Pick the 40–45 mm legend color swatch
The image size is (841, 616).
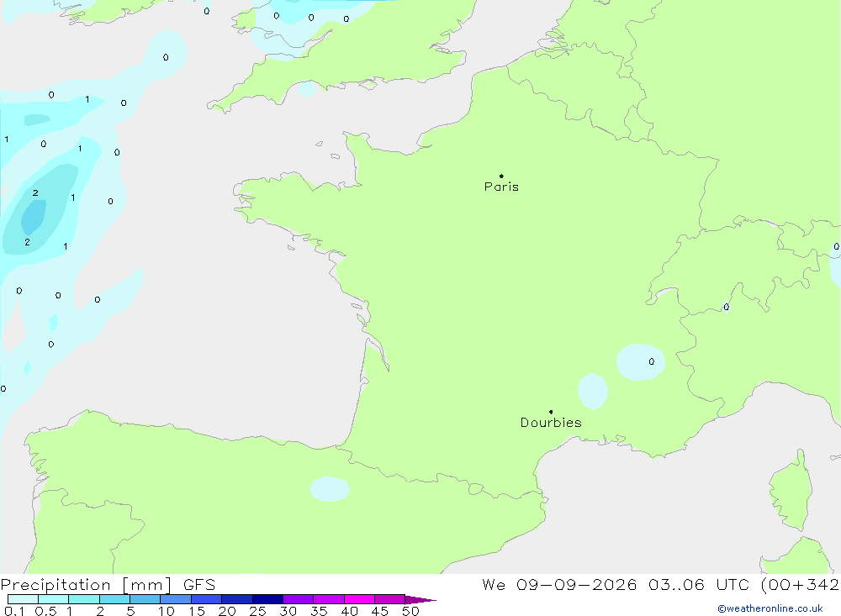pyautogui.click(x=359, y=599)
